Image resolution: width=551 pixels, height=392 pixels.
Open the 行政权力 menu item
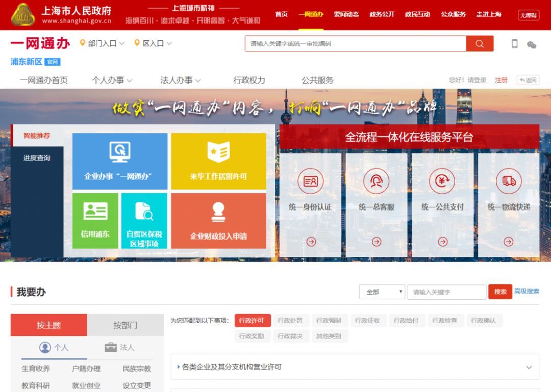(x=249, y=81)
